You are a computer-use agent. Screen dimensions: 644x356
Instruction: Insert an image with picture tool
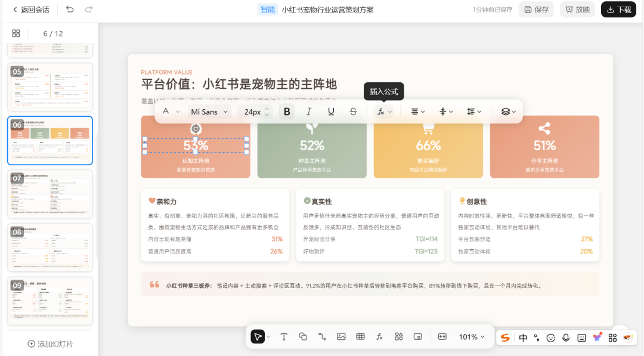341,337
